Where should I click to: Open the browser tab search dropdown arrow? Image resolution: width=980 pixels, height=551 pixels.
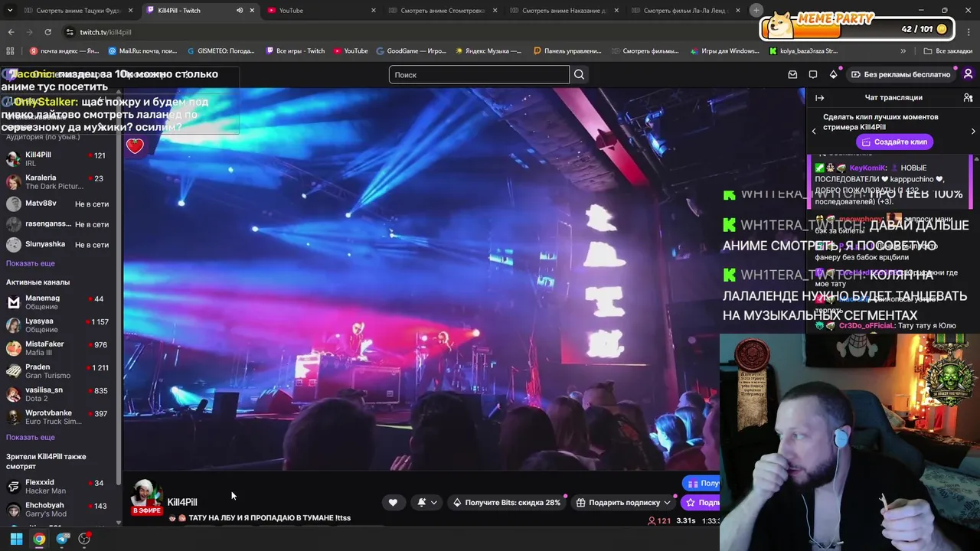10,10
